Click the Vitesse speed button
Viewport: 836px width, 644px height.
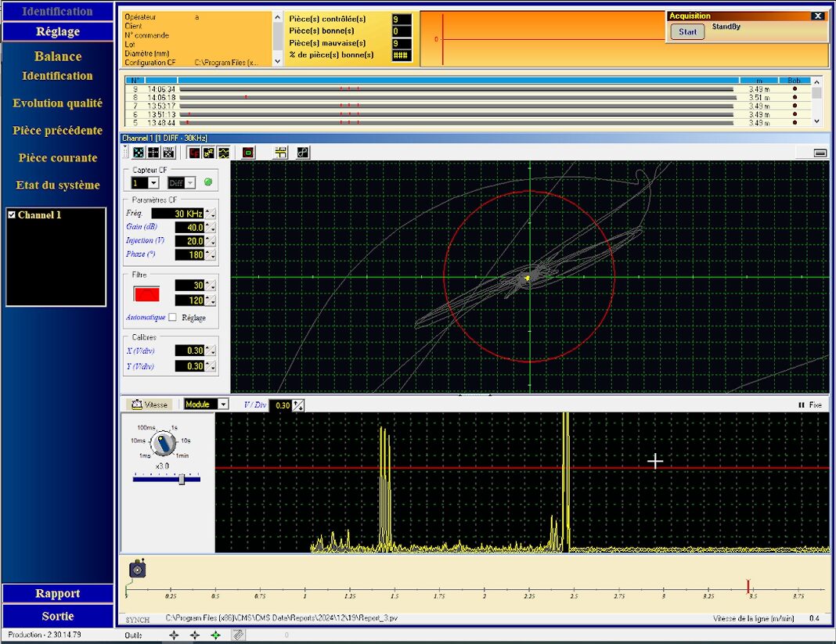(x=150, y=405)
